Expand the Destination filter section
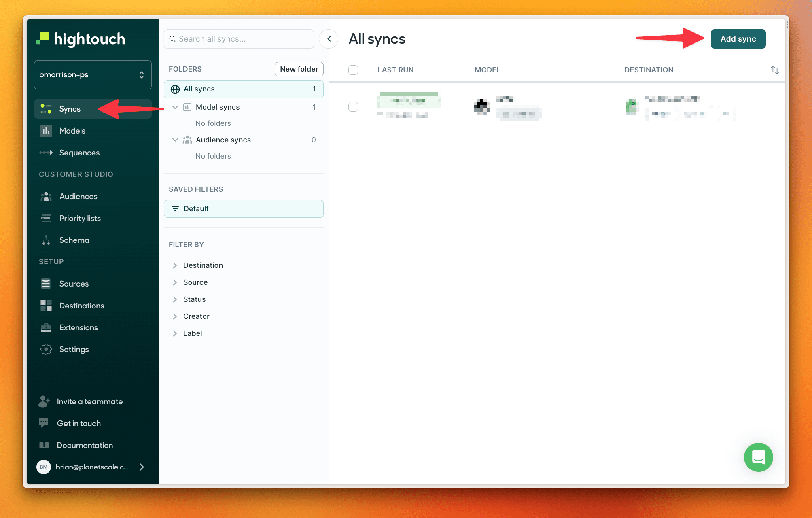 click(x=175, y=265)
